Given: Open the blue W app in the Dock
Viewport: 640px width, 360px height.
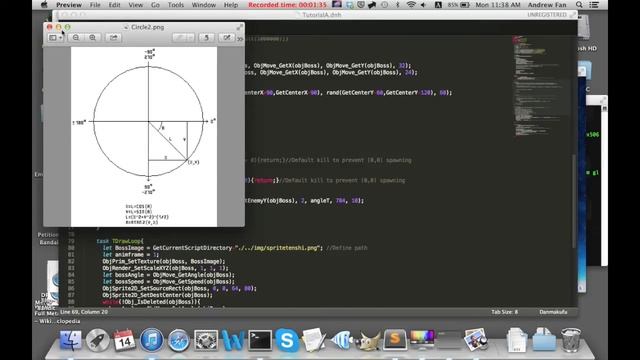Looking at the screenshot, I should click(x=233, y=340).
